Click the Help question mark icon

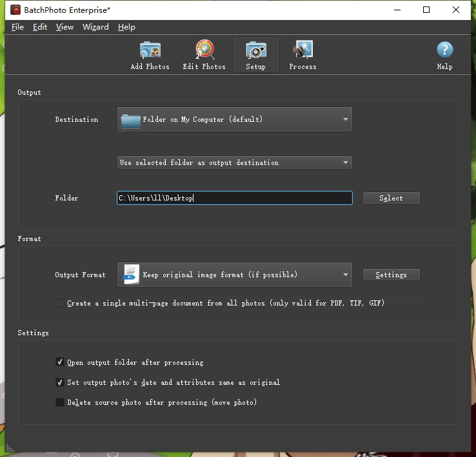(x=445, y=50)
